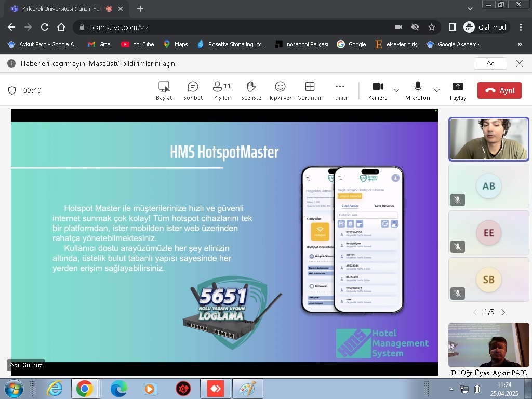Launch Internet Explorer from taskbar

55,389
